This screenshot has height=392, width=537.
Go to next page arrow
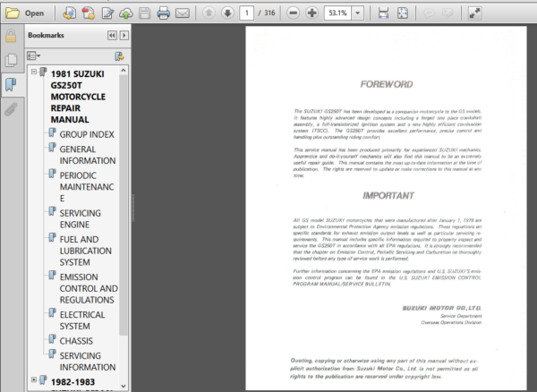[227, 13]
